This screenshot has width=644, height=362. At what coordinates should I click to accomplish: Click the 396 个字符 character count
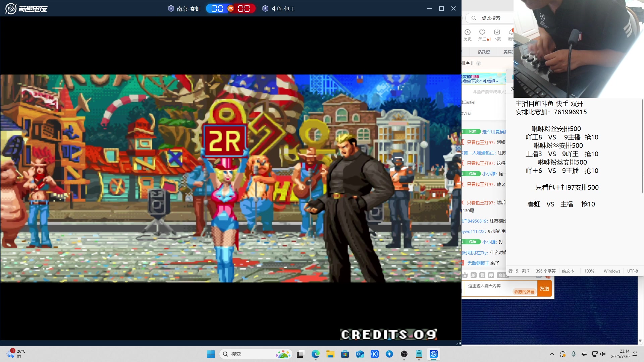click(546, 271)
